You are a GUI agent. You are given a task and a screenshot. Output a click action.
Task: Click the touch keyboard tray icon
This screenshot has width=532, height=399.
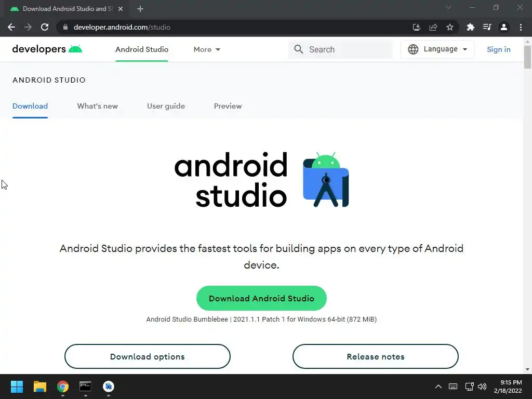click(453, 387)
